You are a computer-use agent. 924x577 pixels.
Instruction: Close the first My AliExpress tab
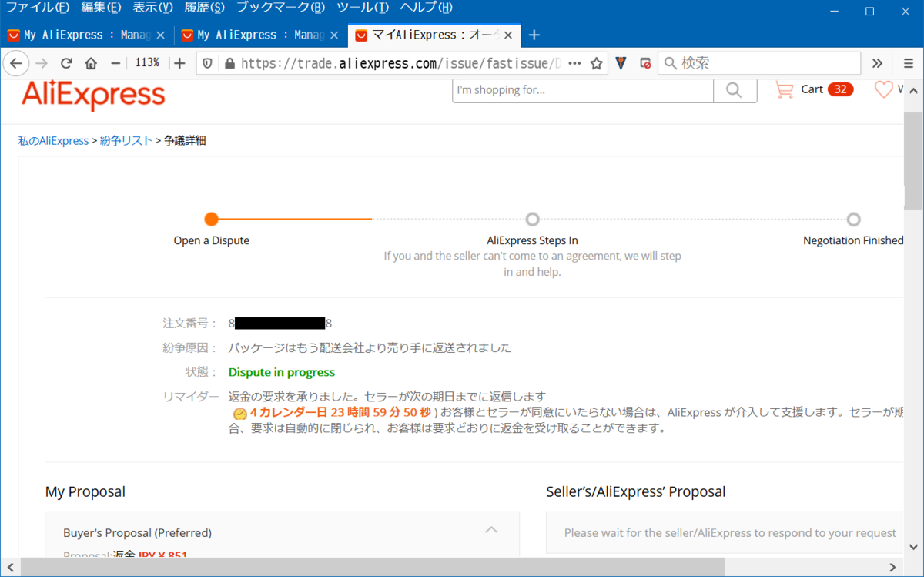(x=161, y=35)
